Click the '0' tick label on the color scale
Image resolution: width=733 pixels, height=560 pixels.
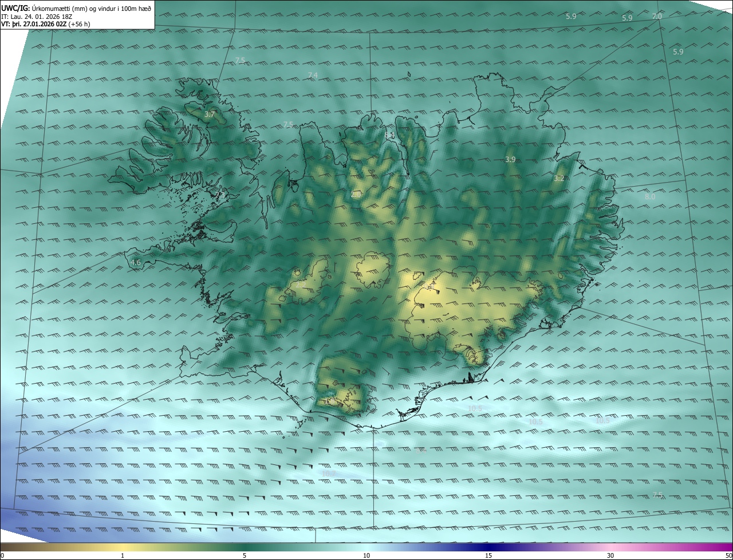pyautogui.click(x=2, y=555)
